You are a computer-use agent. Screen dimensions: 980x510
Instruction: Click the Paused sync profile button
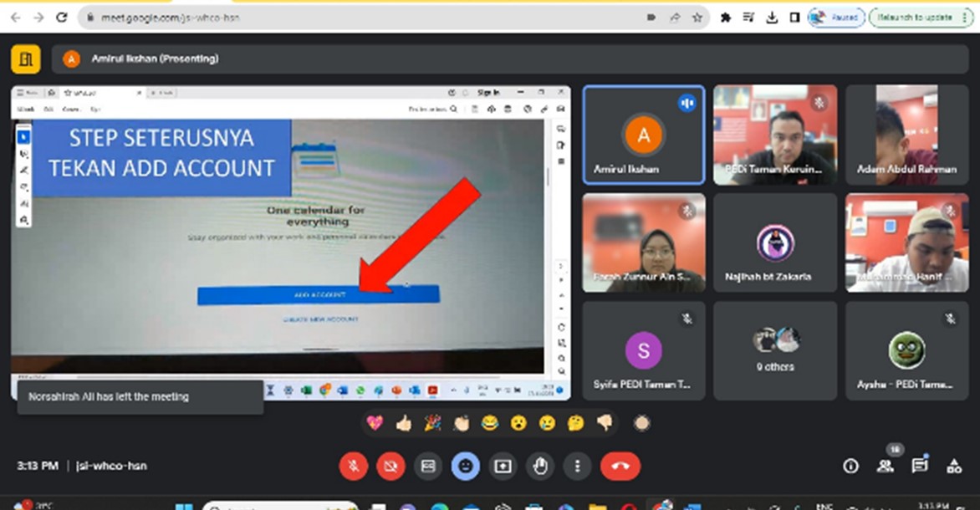[x=836, y=16]
